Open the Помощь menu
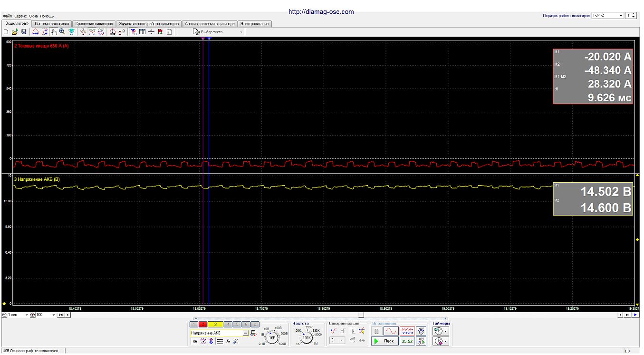Image resolution: width=644 pixels, height=355 pixels. (x=47, y=16)
